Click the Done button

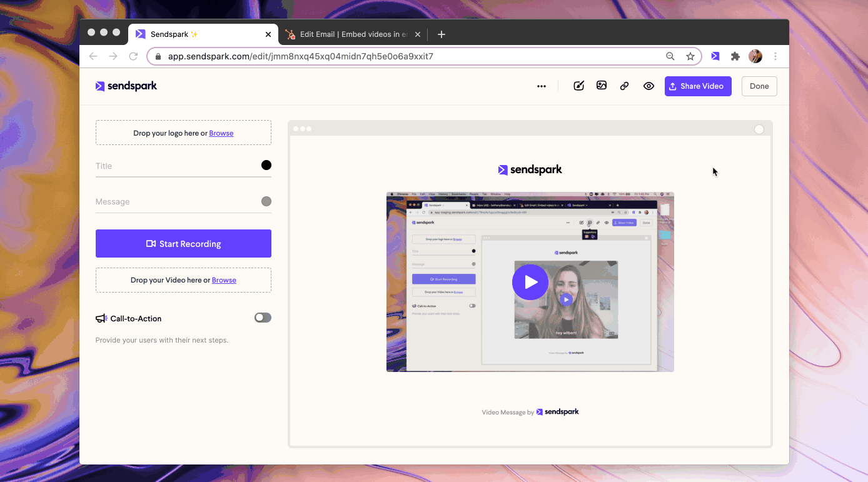click(x=759, y=86)
